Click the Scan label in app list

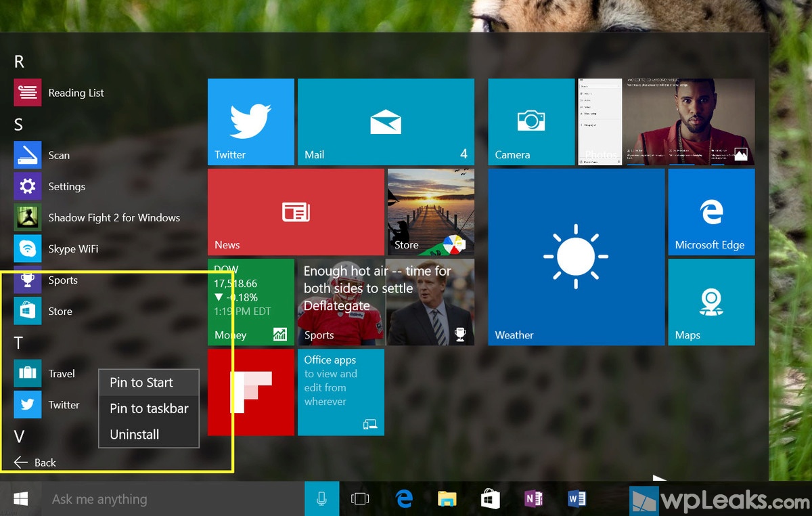[59, 155]
